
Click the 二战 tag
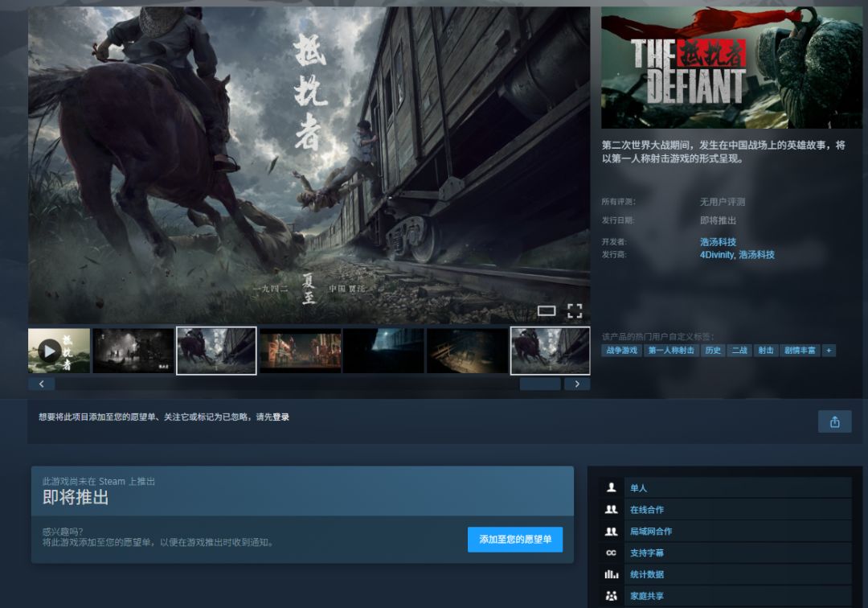coord(739,351)
